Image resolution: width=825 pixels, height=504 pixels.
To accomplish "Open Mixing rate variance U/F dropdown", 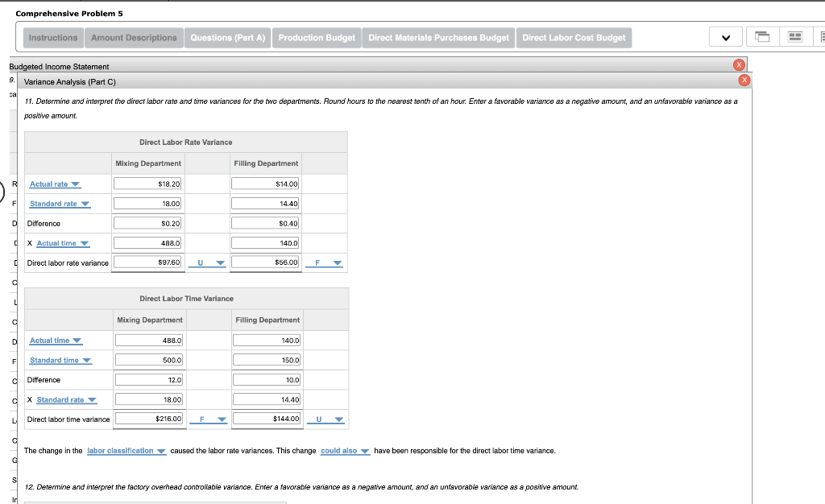I will pyautogui.click(x=207, y=262).
